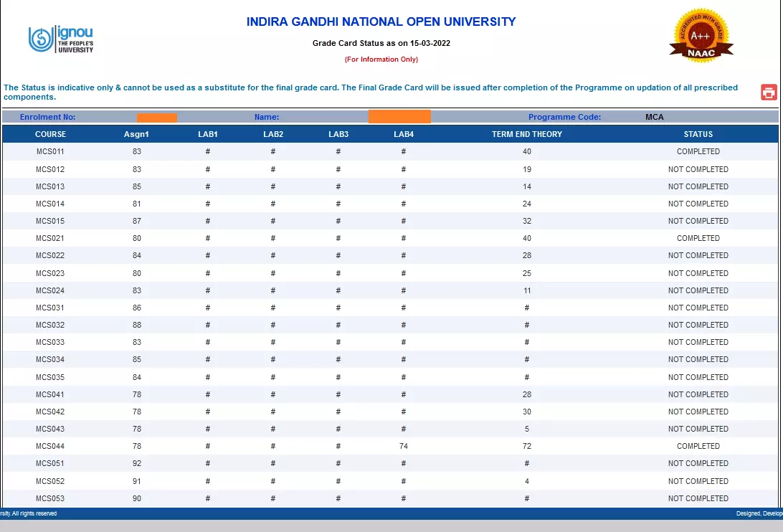Image resolution: width=783 pixels, height=532 pixels.
Task: Select the Asgn1 column header
Action: pos(136,134)
